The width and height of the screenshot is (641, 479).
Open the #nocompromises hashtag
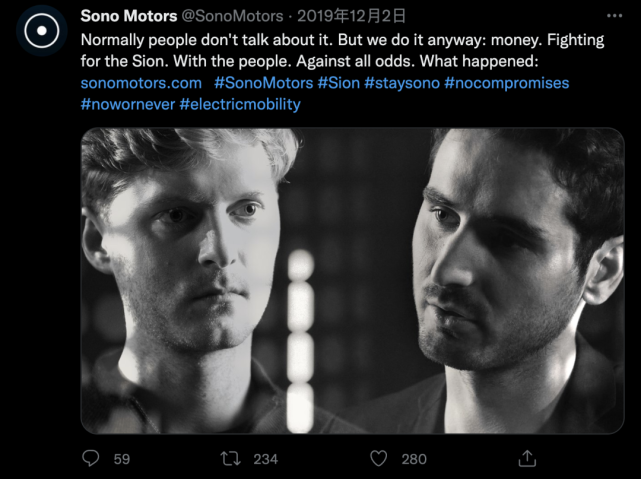click(x=507, y=83)
